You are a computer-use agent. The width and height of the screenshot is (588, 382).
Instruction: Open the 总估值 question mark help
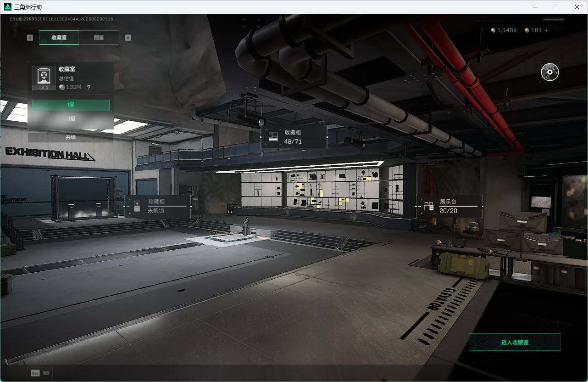(89, 87)
